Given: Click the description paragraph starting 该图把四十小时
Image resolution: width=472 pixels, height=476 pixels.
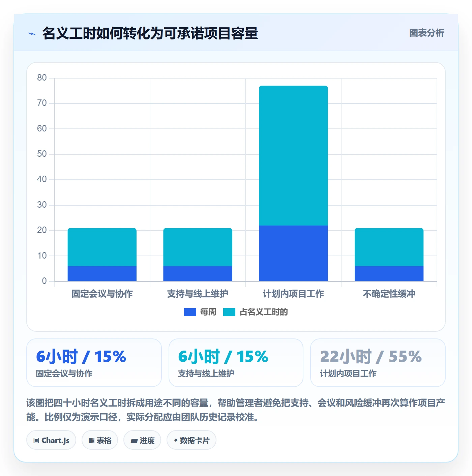Looking at the screenshot, I should click(236, 410).
